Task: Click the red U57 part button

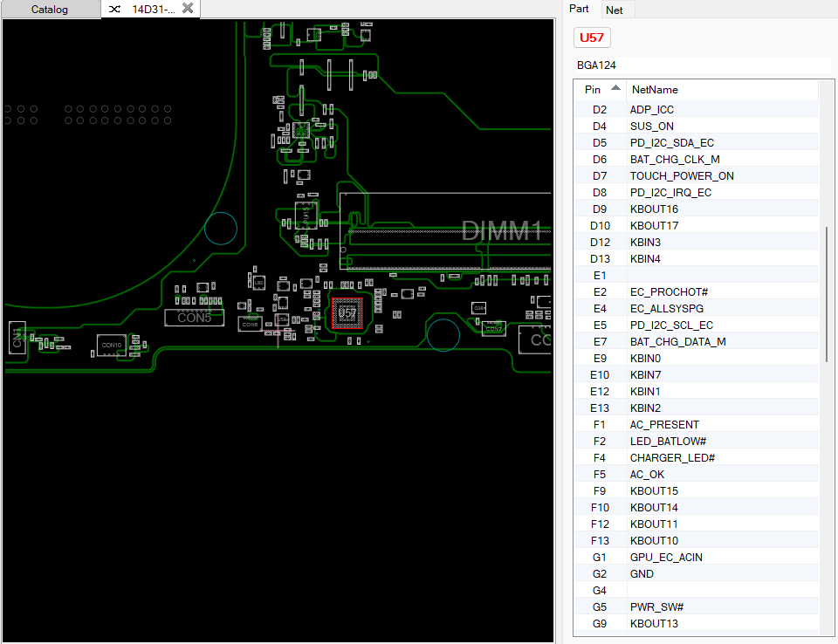Action: click(x=592, y=38)
